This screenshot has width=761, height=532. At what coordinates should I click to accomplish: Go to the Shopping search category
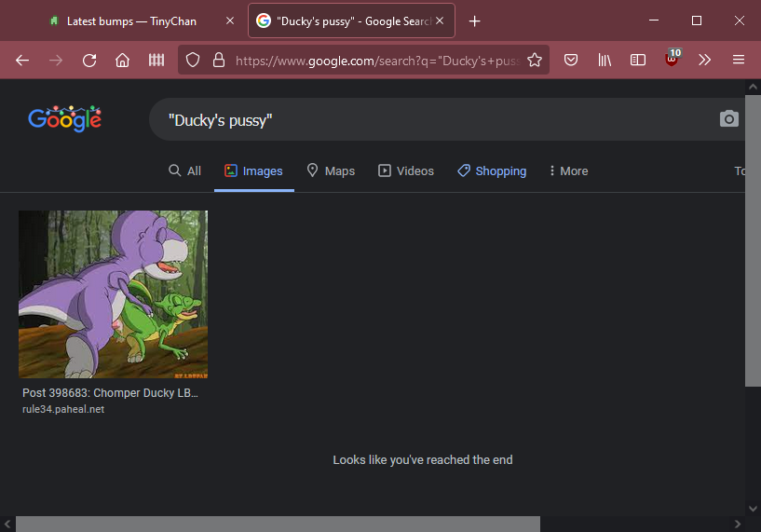pos(491,171)
